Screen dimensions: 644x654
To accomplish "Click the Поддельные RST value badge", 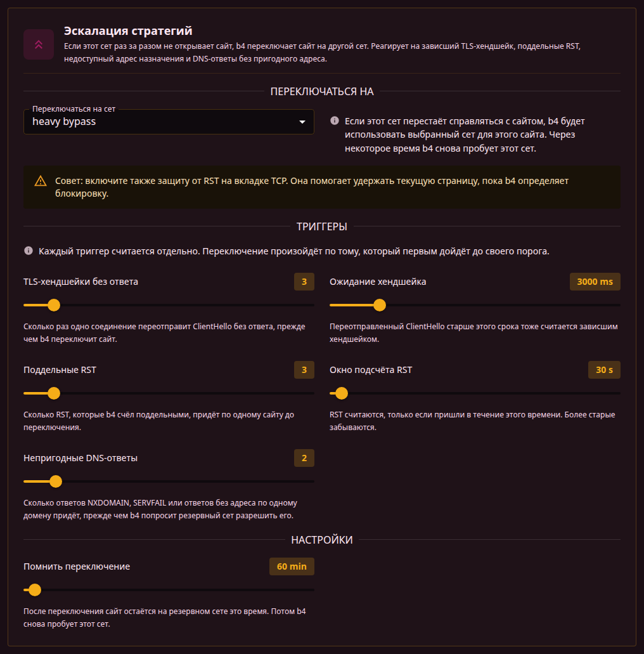I will click(x=304, y=370).
